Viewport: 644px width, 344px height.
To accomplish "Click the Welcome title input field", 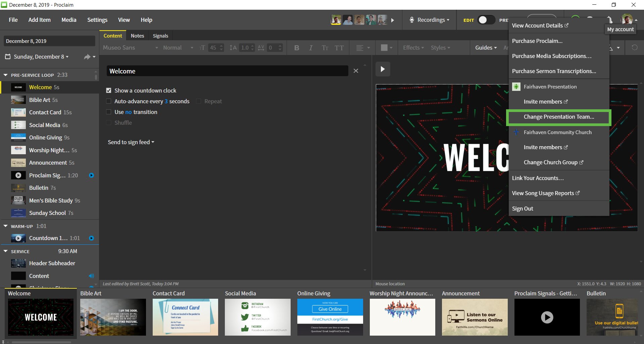I will [x=228, y=71].
